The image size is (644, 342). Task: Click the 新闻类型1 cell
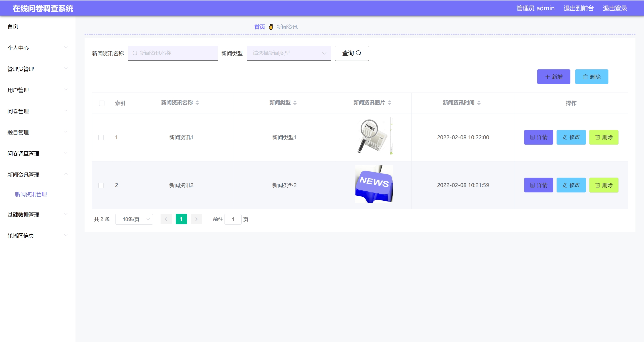[x=284, y=138]
